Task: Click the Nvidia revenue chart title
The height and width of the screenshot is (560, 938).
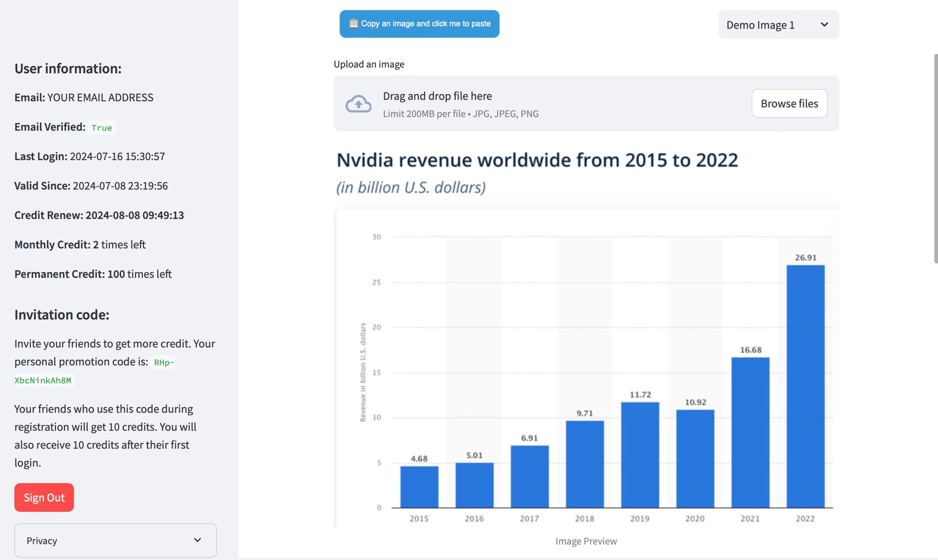Action: (x=537, y=160)
